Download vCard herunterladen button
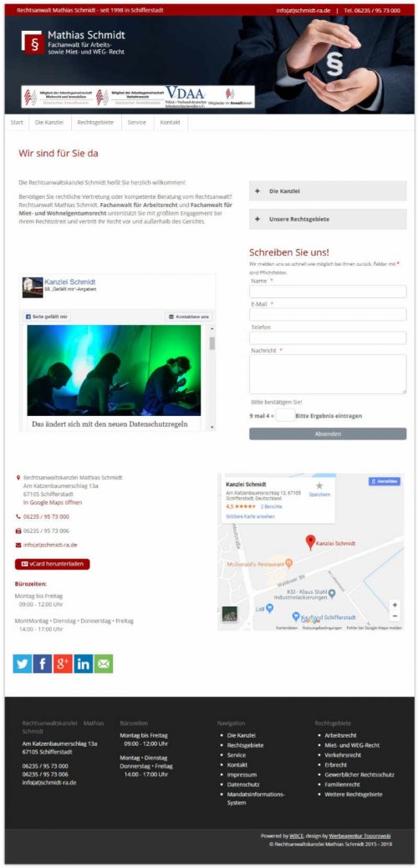418x868 pixels. coord(52,564)
